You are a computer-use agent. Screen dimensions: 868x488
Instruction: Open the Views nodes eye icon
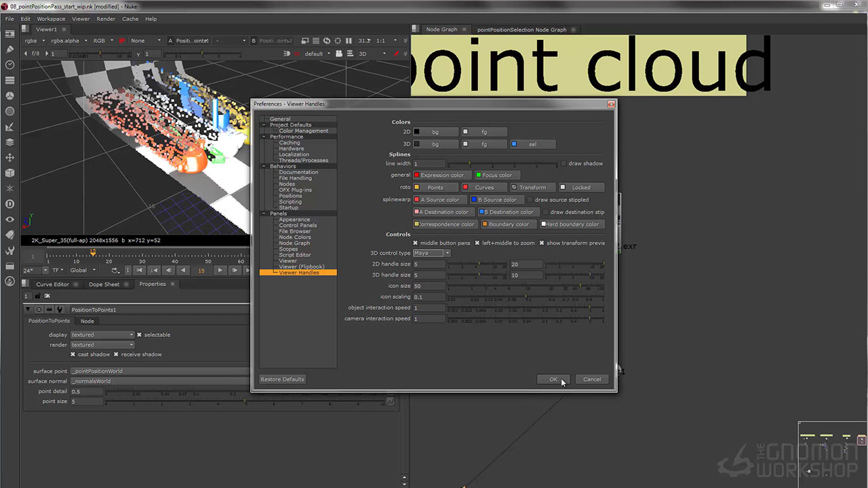pyautogui.click(x=9, y=220)
